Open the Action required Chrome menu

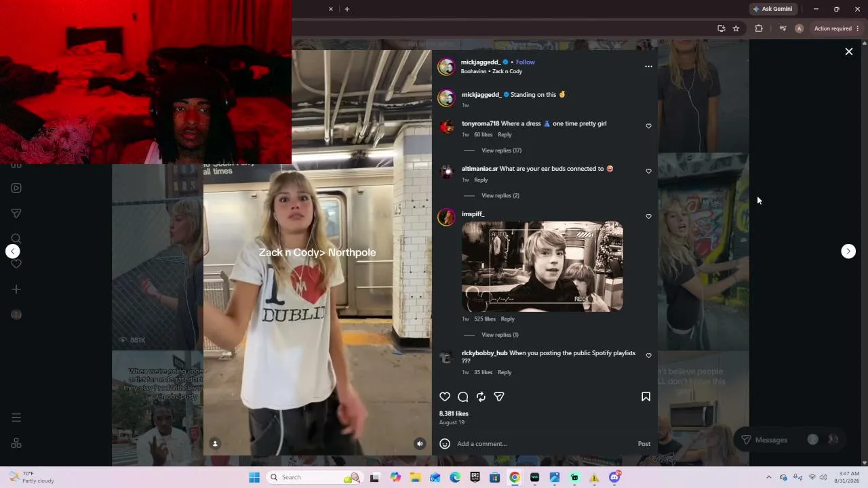(x=837, y=28)
